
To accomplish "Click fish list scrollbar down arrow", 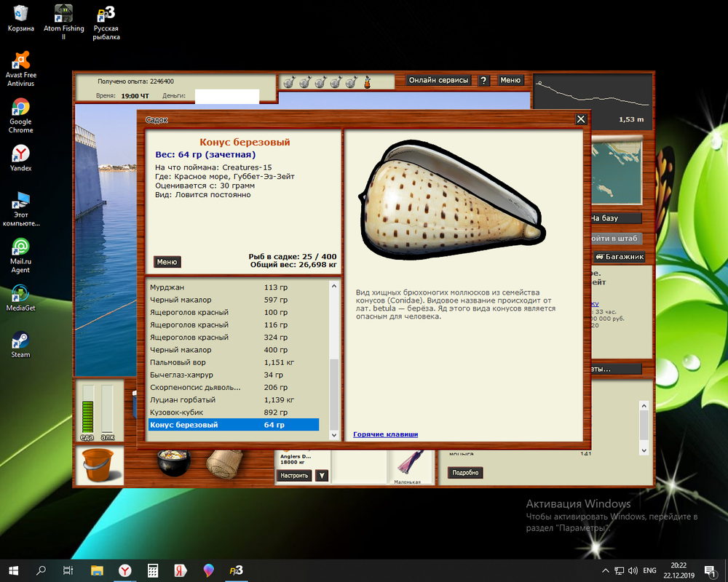I will coord(334,434).
